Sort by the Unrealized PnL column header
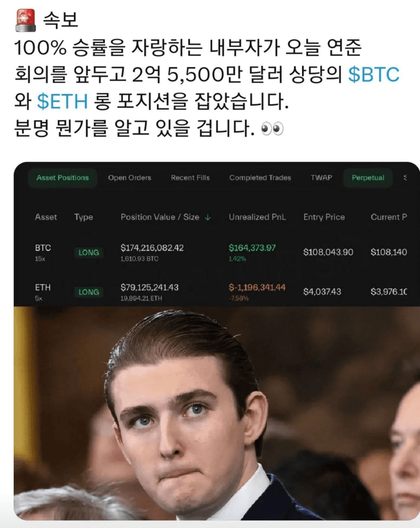Screen dimensions: 420x528 point(257,217)
